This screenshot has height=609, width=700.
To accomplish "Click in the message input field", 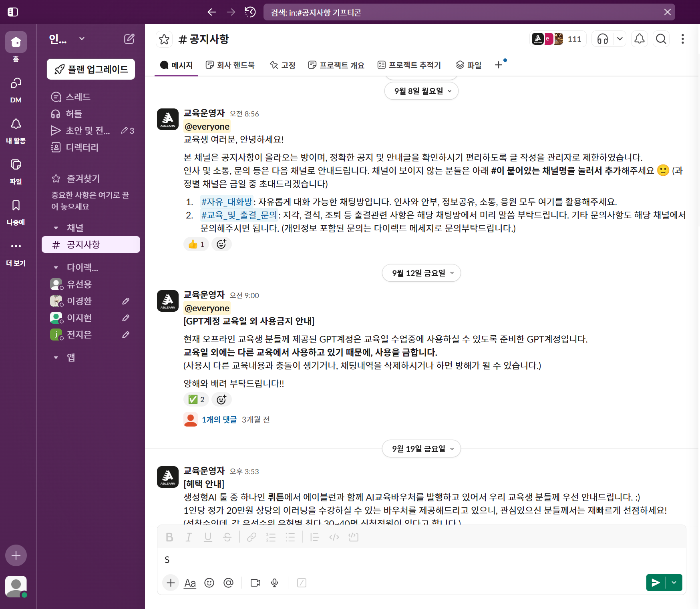I will [421, 560].
